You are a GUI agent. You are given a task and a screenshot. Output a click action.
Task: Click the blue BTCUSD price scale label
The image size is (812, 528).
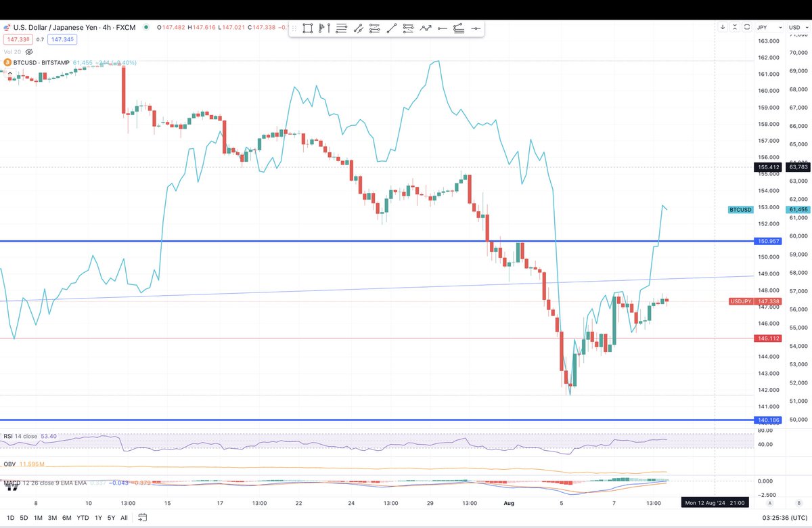(740, 210)
